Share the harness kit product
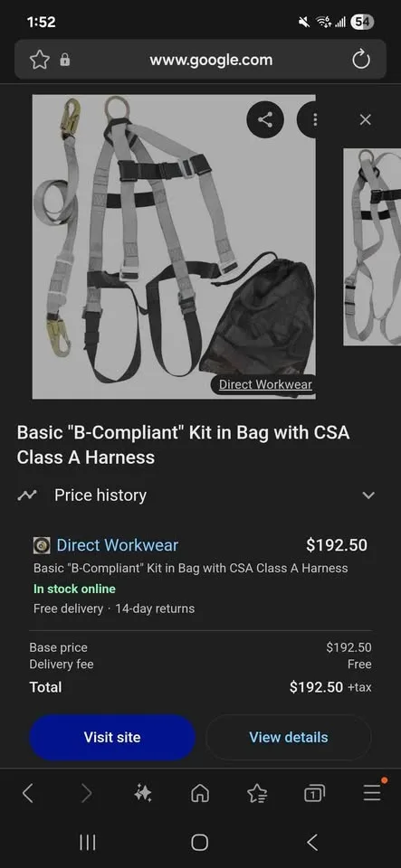 coord(265,119)
